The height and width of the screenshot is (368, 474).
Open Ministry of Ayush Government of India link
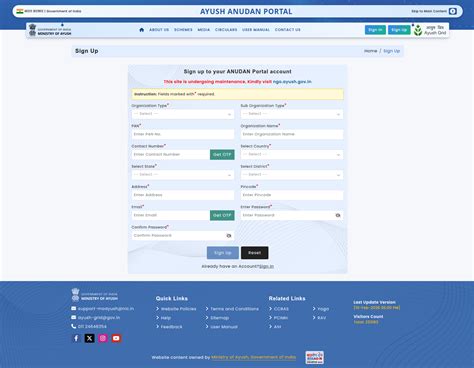click(x=253, y=357)
